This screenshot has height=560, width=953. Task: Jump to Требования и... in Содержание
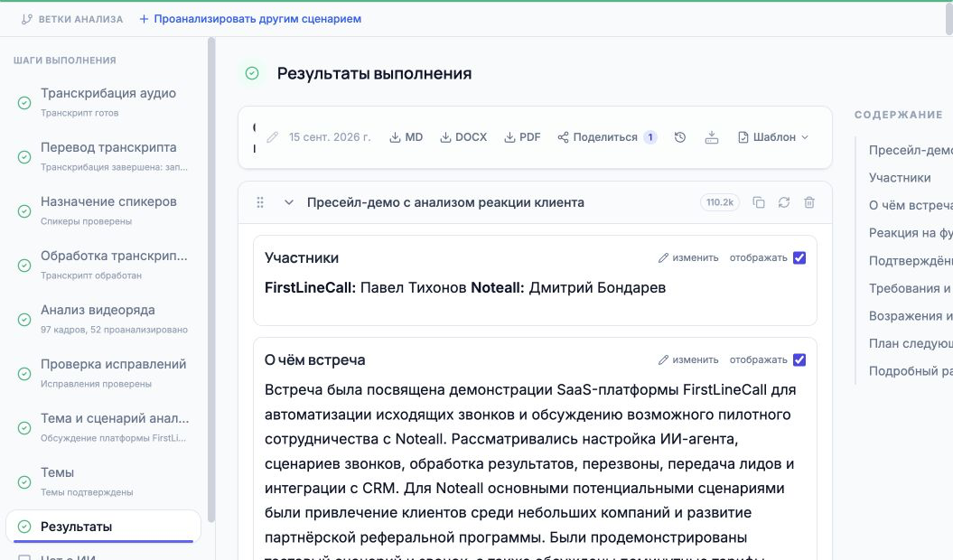point(911,288)
